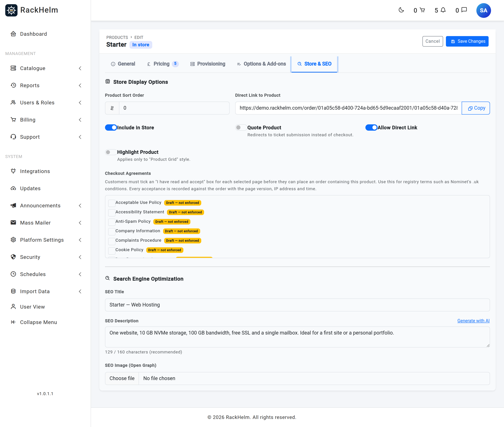
Task: Click the Reports history icon
Action: [13, 85]
